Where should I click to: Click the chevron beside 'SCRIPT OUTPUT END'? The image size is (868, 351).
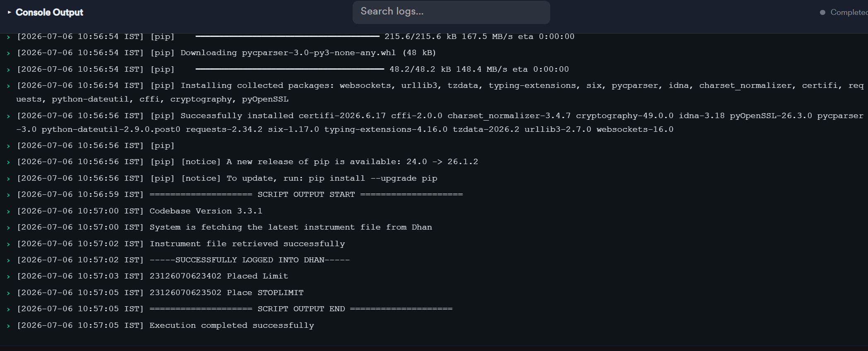(x=8, y=309)
